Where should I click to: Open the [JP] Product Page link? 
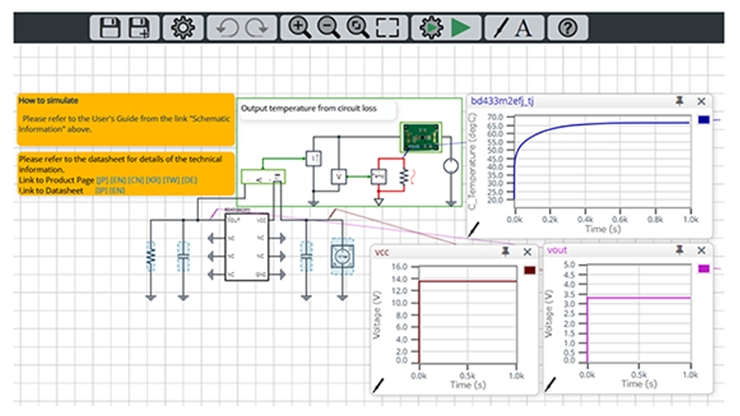tap(102, 179)
